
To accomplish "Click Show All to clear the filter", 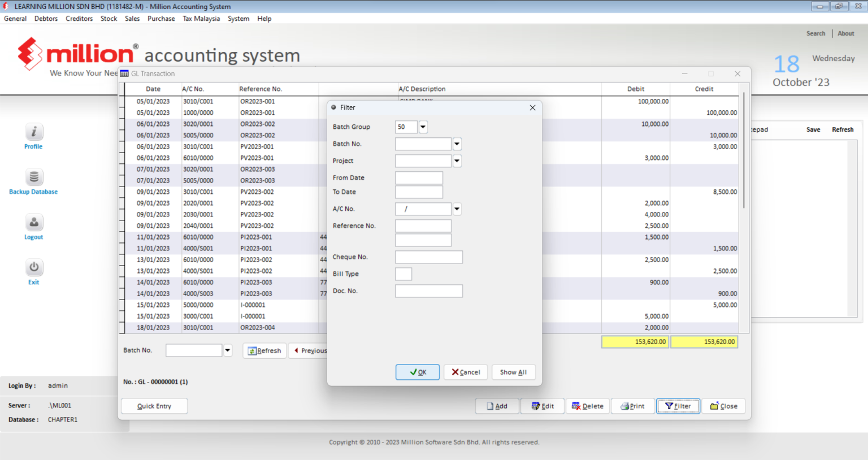I will click(x=513, y=372).
